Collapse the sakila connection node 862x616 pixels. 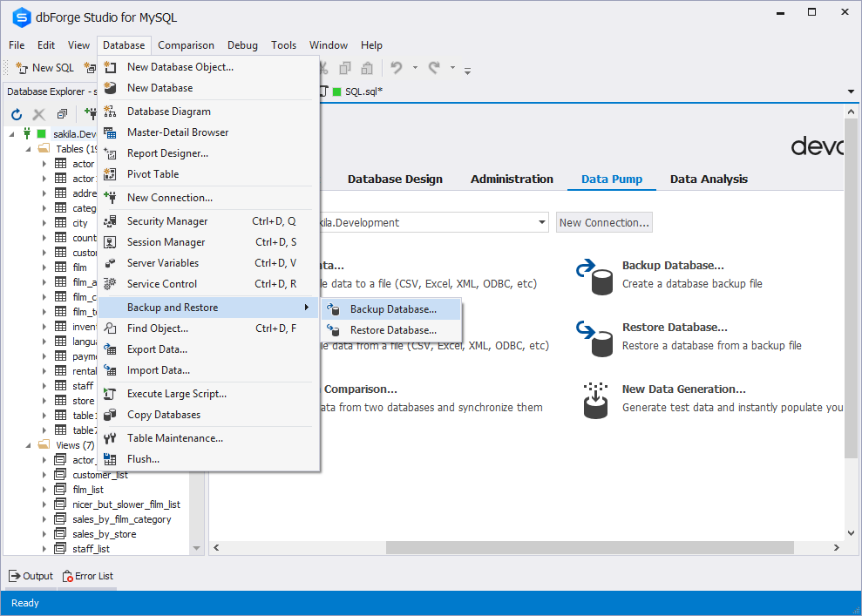[x=11, y=134]
